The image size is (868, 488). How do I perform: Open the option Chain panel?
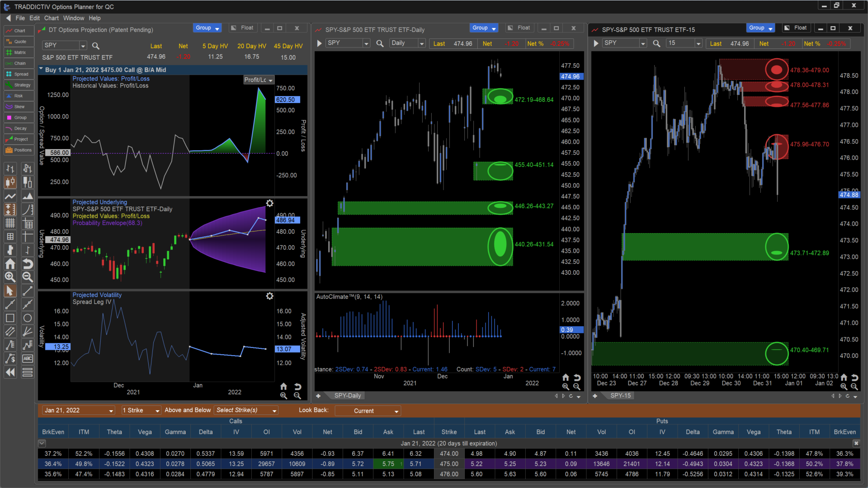tap(19, 63)
